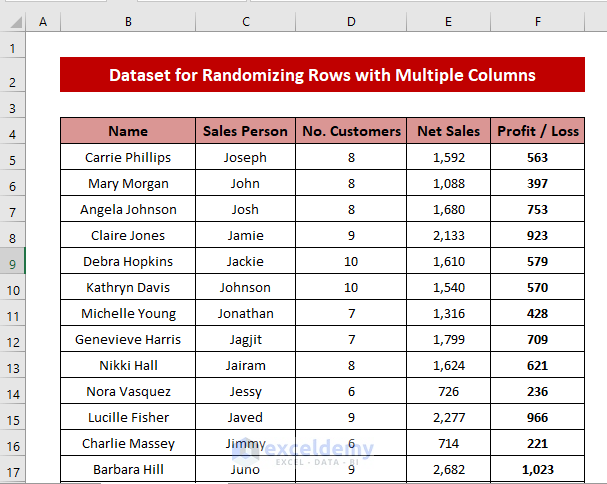Click sales person Jagjit cell
This screenshot has width=607, height=484.
click(245, 339)
